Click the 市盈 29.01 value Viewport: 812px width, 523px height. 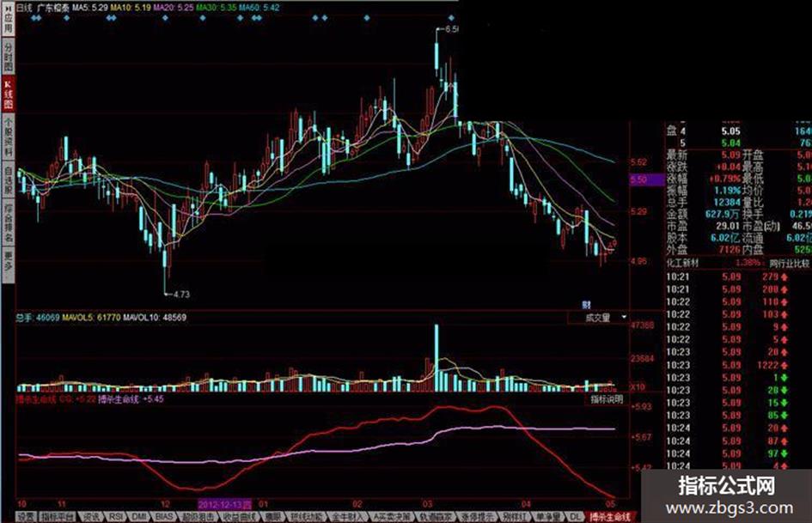(728, 226)
